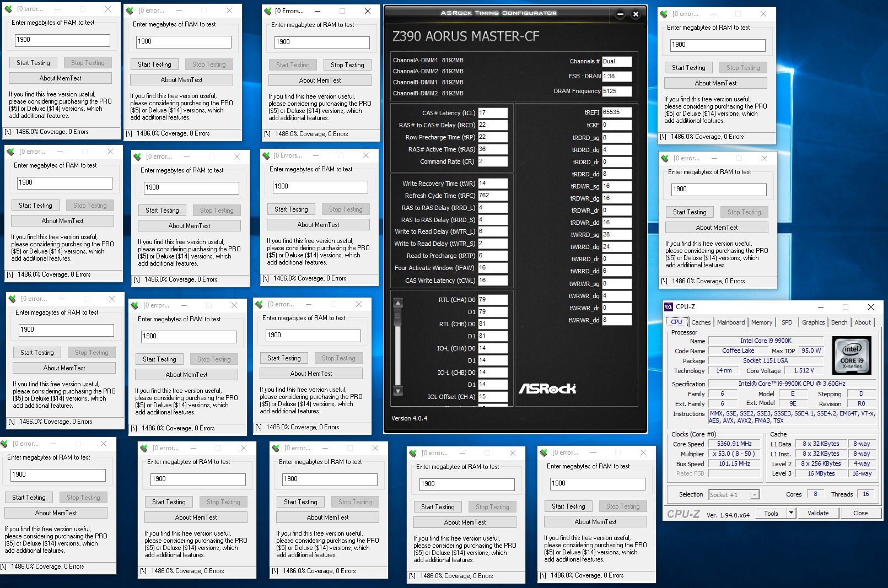This screenshot has width=888, height=588.
Task: Click the IOL Offset (CH A) field
Action: coord(492,397)
